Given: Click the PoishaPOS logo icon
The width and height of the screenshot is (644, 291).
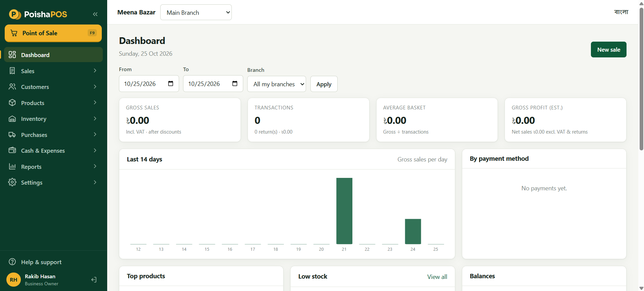Looking at the screenshot, I should coord(15,14).
